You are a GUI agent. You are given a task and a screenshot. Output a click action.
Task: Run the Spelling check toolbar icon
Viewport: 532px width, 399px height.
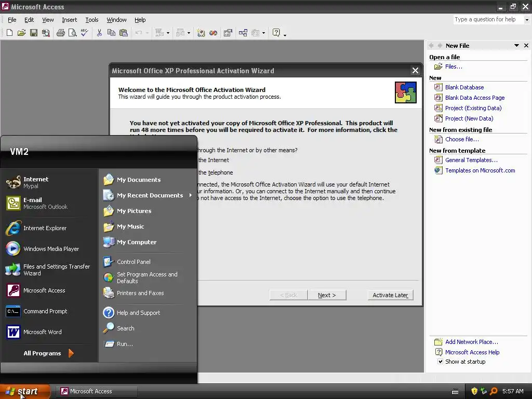(85, 33)
